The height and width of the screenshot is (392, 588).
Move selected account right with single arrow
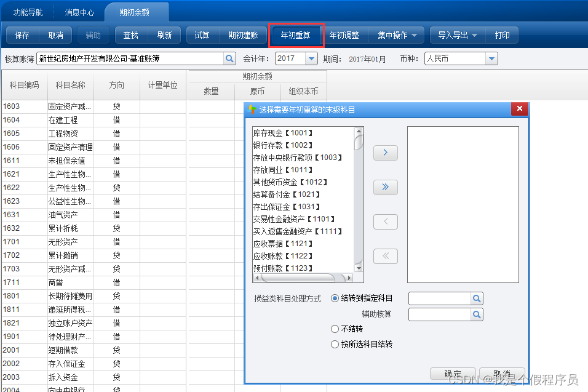click(385, 152)
